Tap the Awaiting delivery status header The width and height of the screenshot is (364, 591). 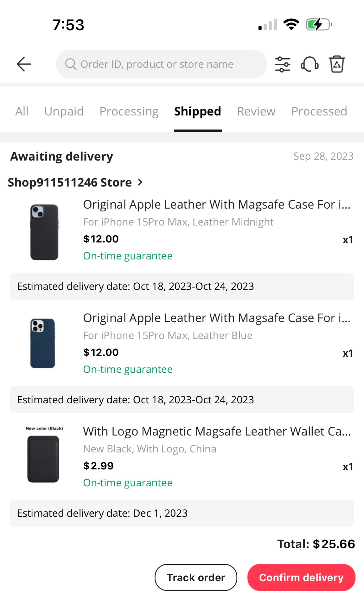(62, 156)
